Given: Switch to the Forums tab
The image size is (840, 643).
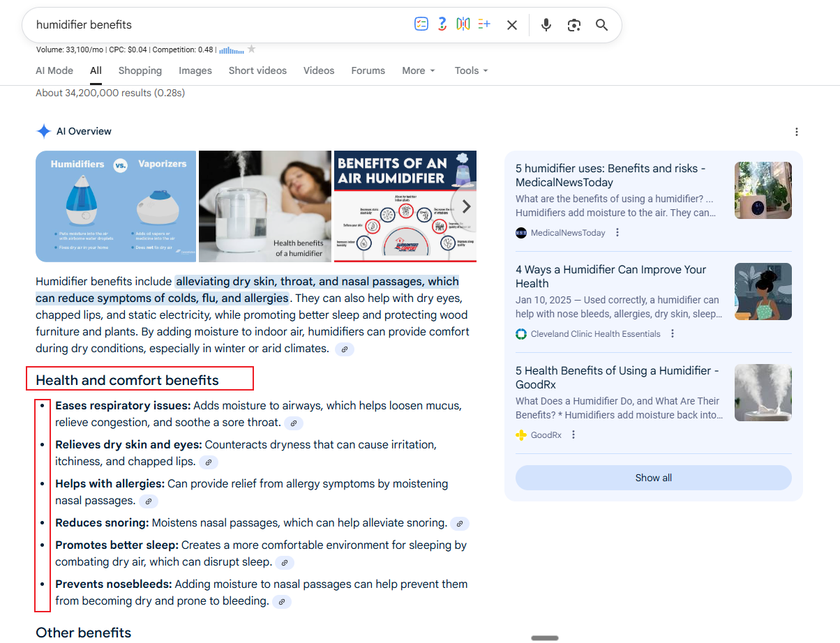Looking at the screenshot, I should click(368, 70).
